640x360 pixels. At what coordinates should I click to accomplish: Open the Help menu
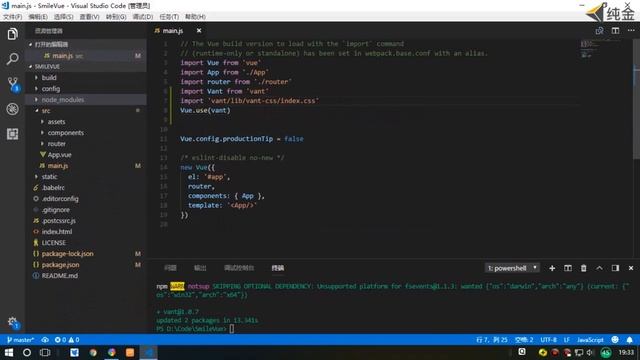195,17
